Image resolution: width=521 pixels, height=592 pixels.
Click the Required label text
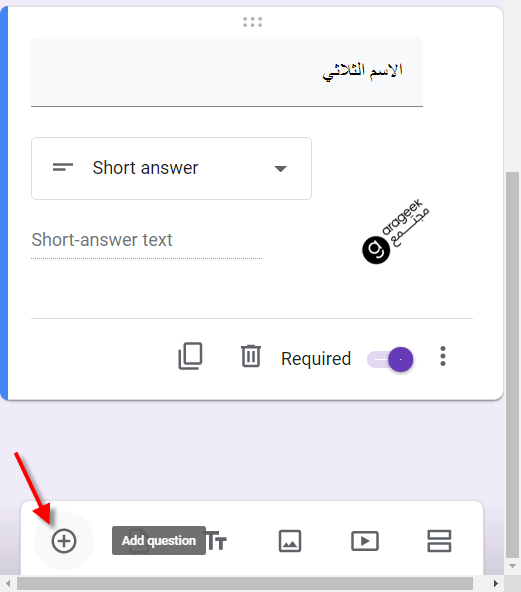(x=316, y=359)
